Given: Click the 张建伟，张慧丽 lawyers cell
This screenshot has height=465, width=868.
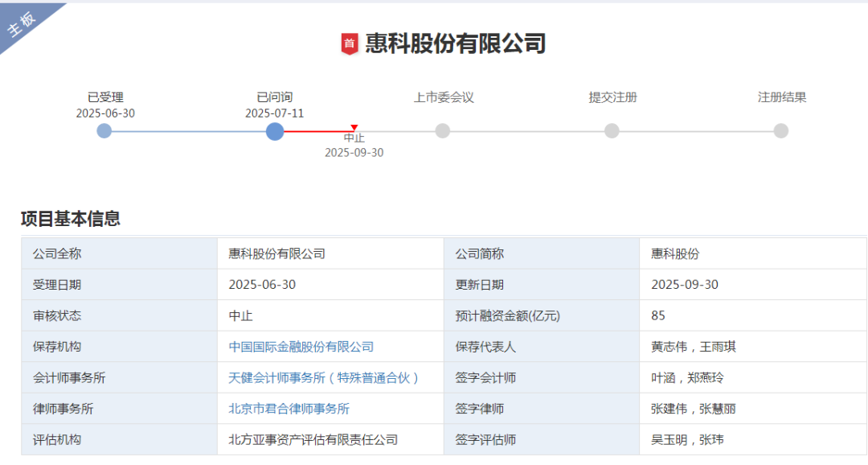Looking at the screenshot, I should point(753,409).
